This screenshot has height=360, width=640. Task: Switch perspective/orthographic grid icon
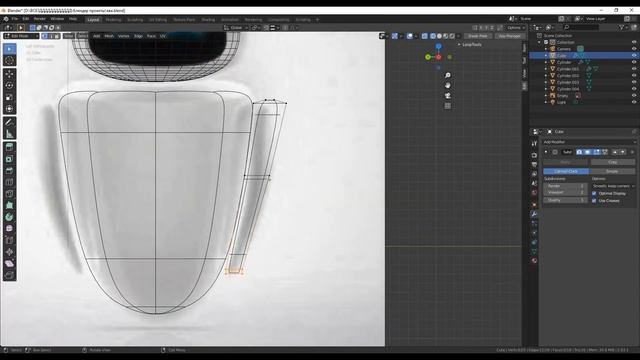click(x=448, y=106)
